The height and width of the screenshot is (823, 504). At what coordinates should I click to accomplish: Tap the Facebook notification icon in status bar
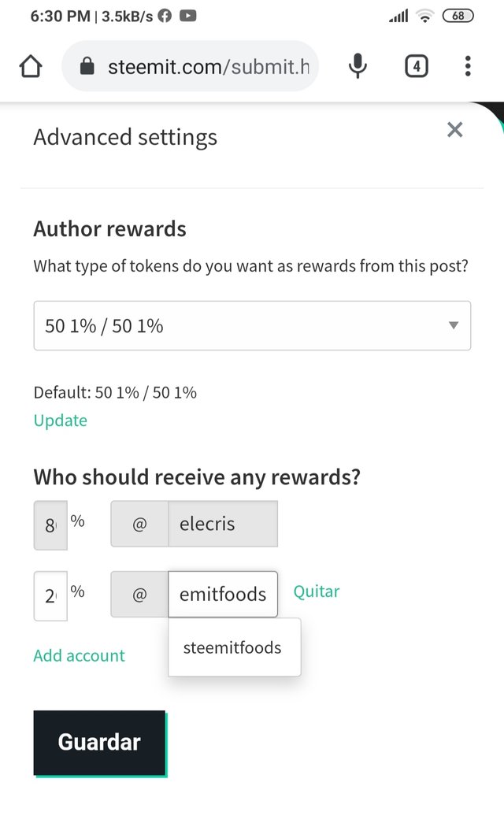165,16
